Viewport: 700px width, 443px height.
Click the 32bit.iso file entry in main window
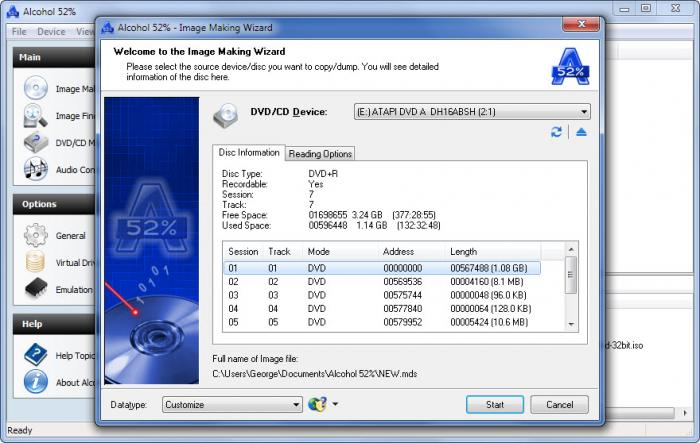[x=624, y=345]
